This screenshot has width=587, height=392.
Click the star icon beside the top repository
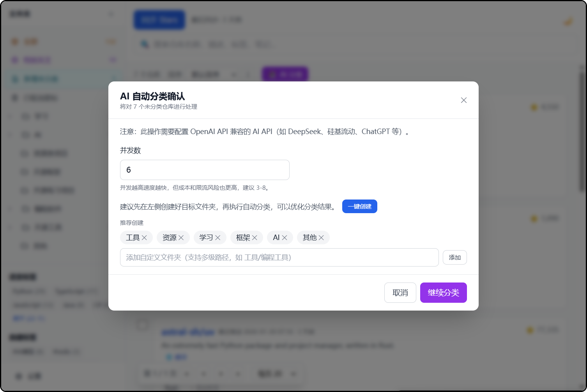534,107
